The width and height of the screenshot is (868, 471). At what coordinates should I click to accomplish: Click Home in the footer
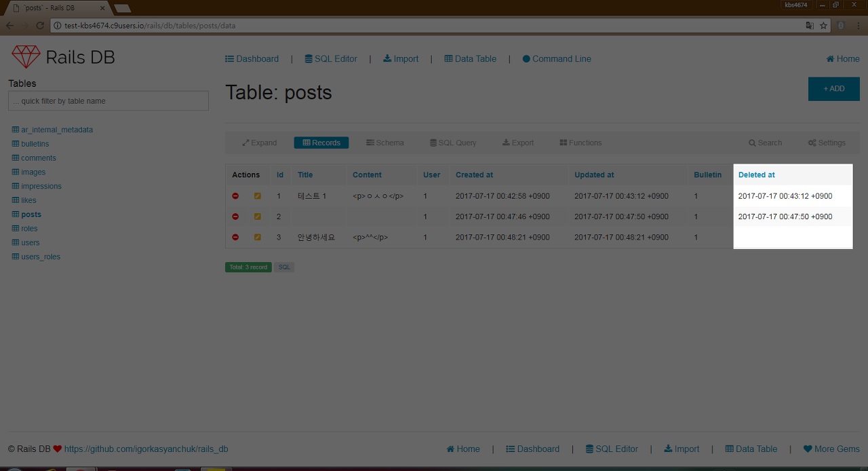click(x=463, y=449)
